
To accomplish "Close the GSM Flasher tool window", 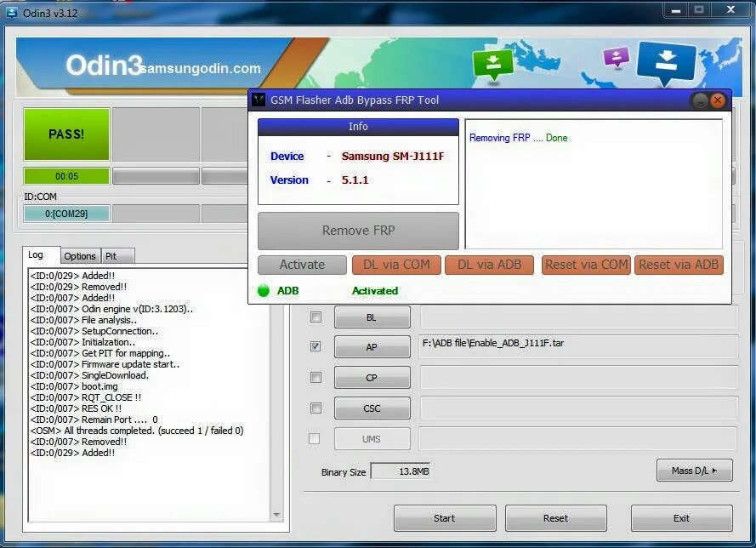I will point(718,100).
